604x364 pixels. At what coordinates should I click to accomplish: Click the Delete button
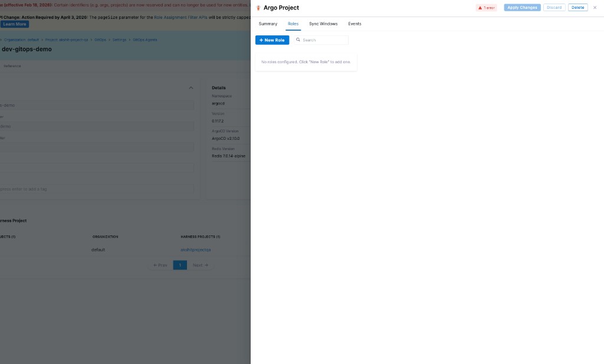[578, 7]
